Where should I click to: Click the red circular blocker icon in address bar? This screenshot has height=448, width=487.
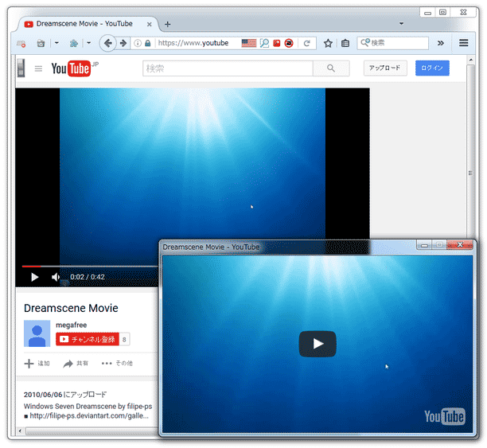coord(289,43)
